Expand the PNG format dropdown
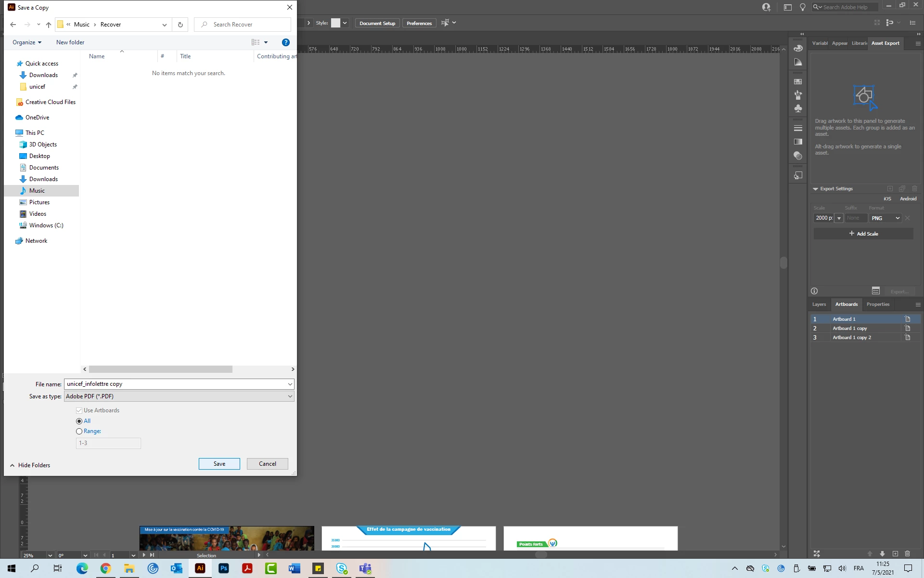The width and height of the screenshot is (924, 578). click(885, 218)
